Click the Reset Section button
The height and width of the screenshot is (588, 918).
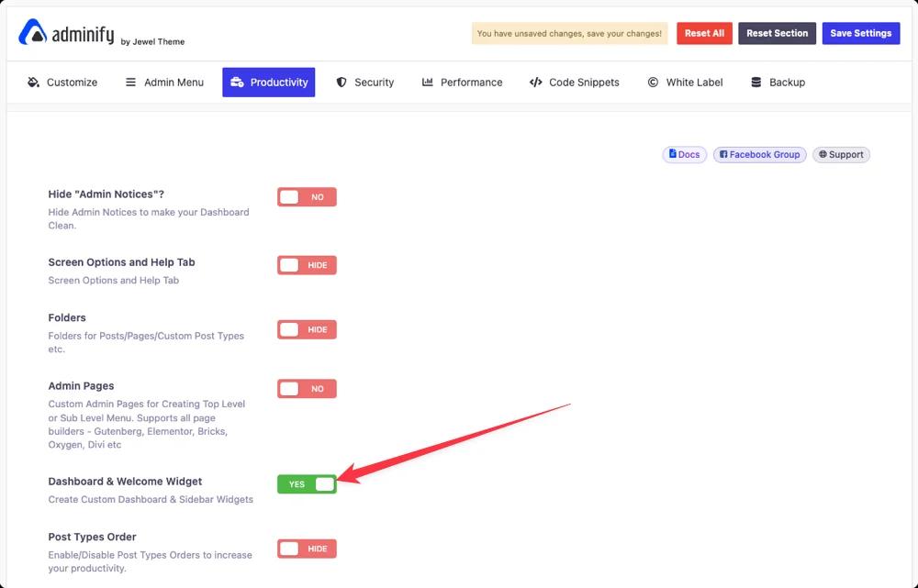pyautogui.click(x=777, y=33)
